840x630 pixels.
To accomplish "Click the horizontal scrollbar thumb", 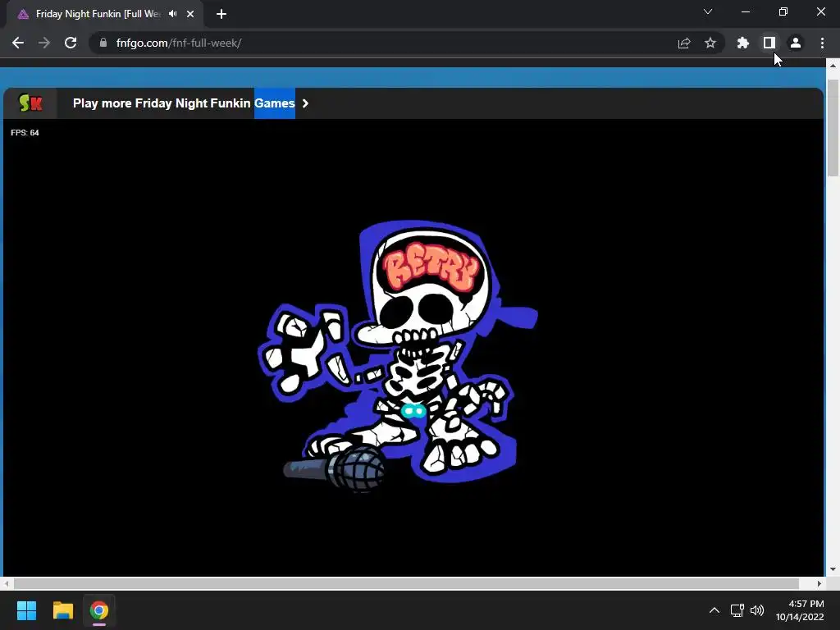I will click(406, 583).
